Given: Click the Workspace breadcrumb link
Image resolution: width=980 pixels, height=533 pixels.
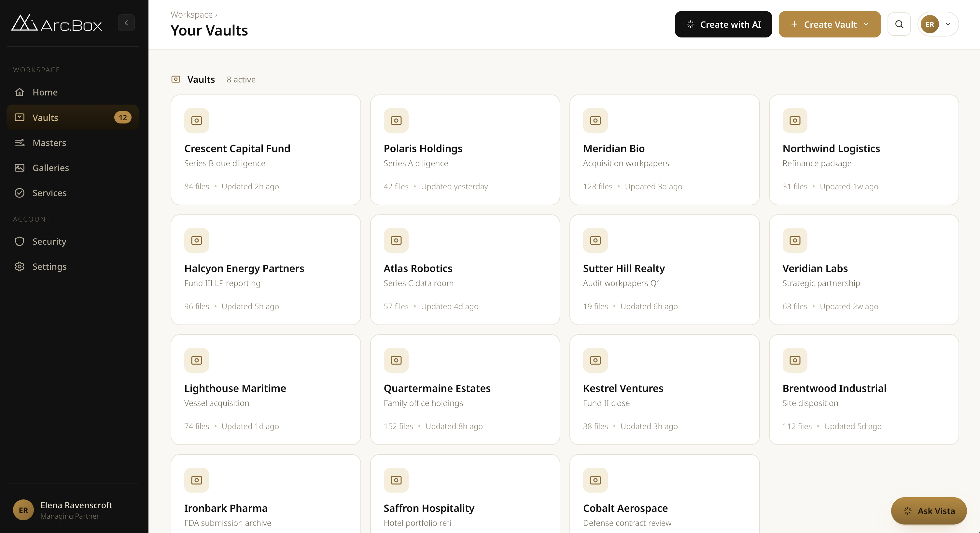Looking at the screenshot, I should pyautogui.click(x=191, y=14).
